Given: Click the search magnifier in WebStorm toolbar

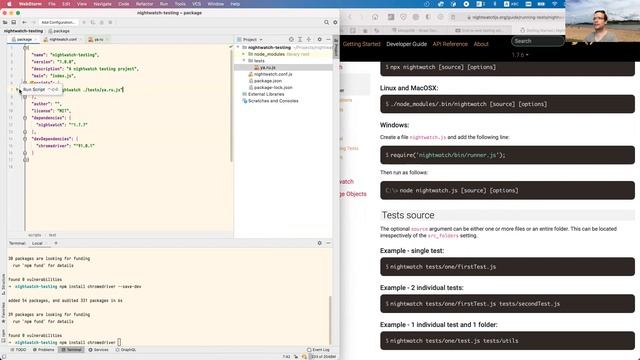Looking at the screenshot, I should click(x=327, y=22).
